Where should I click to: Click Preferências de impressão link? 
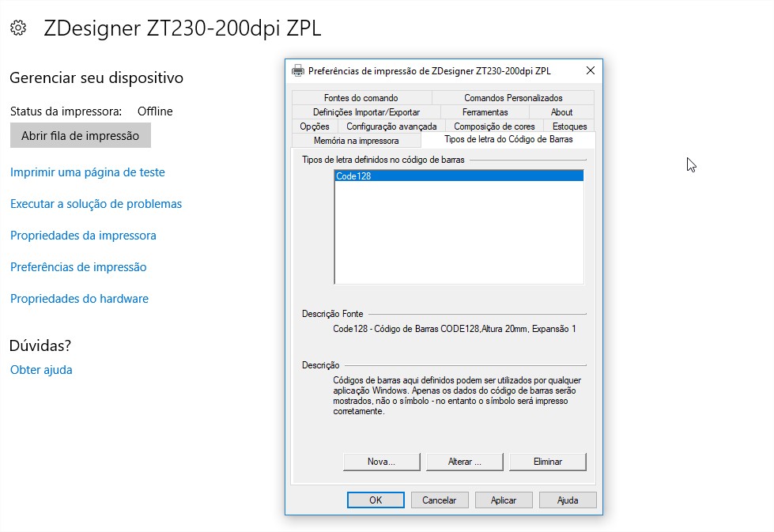[78, 267]
